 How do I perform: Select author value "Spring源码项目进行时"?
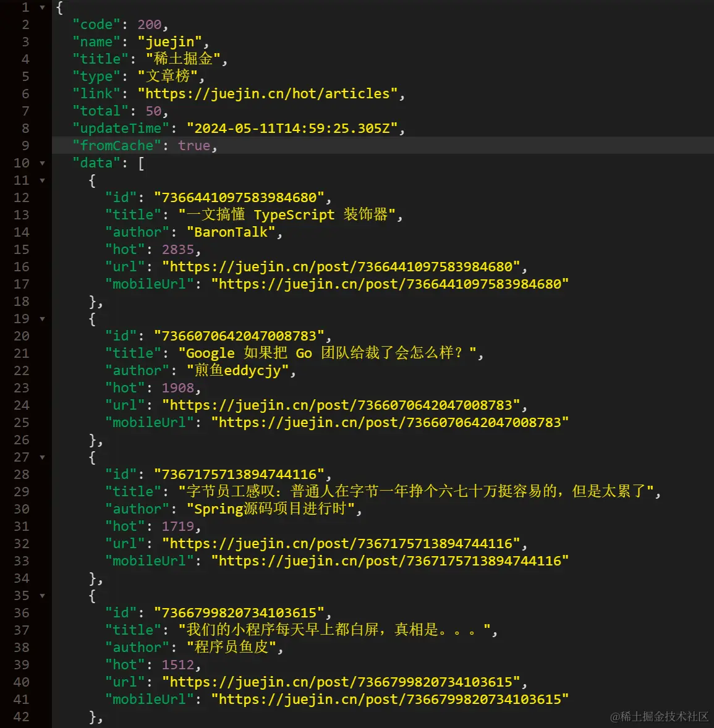click(x=271, y=509)
